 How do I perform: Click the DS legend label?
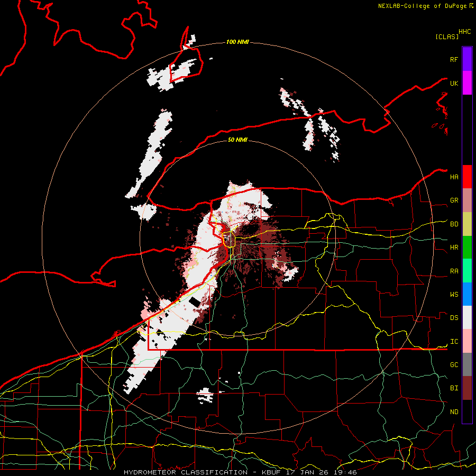coord(454,318)
